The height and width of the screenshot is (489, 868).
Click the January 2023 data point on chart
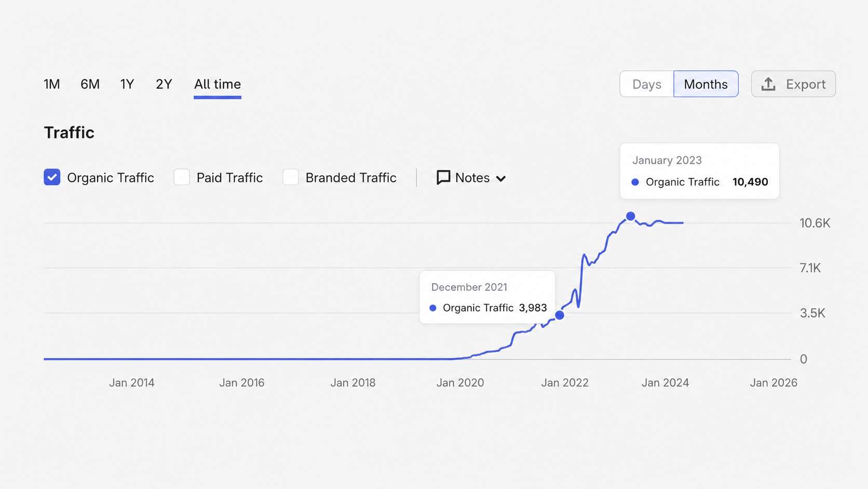tap(630, 216)
